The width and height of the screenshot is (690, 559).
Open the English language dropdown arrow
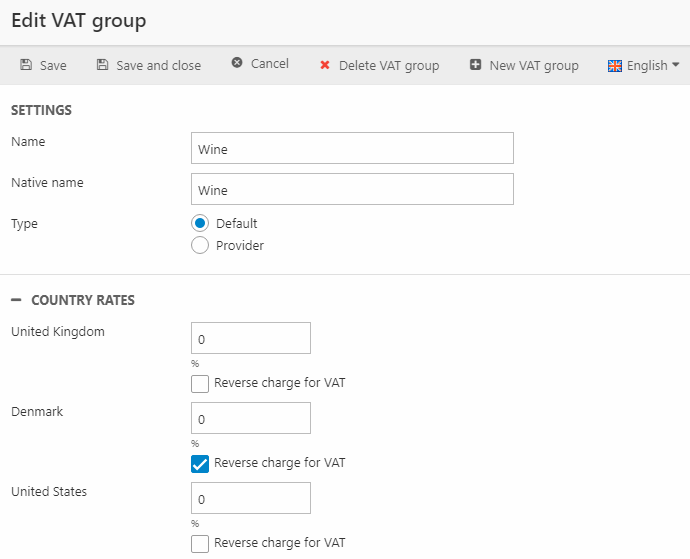coord(676,65)
